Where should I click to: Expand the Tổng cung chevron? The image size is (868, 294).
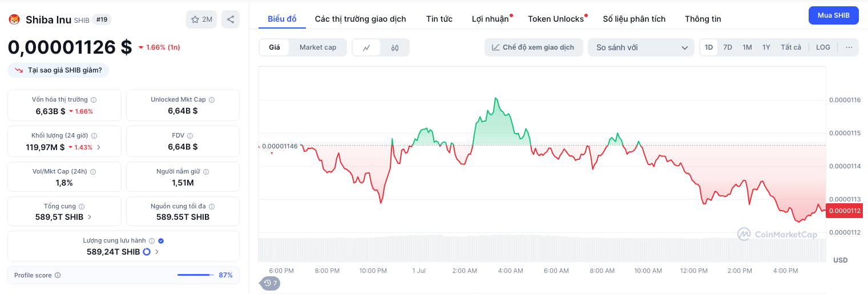(x=90, y=217)
